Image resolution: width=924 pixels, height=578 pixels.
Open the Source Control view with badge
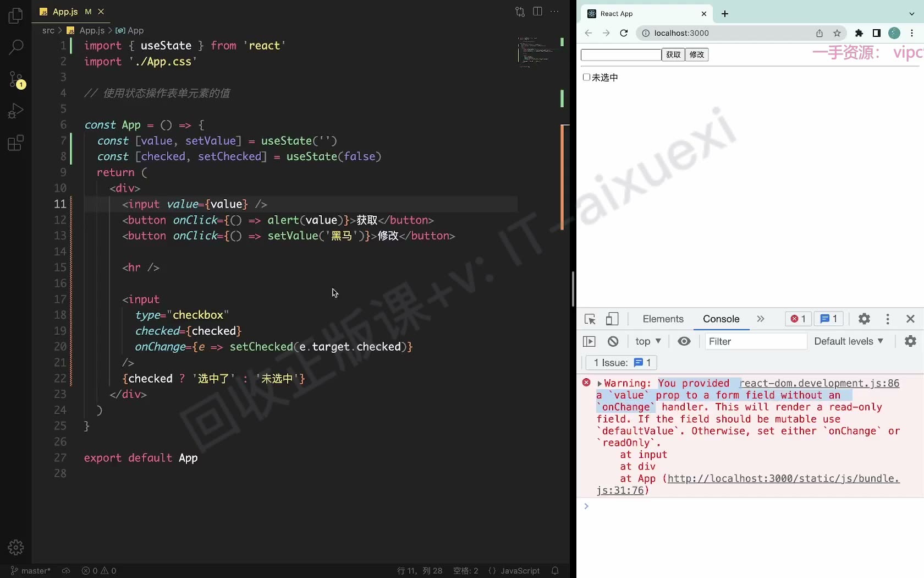(x=16, y=79)
